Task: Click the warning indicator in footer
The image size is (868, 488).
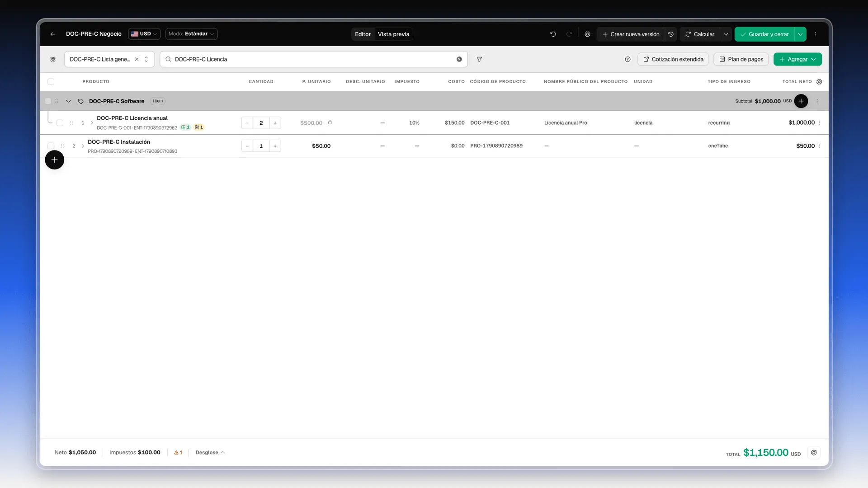Action: coord(178,452)
